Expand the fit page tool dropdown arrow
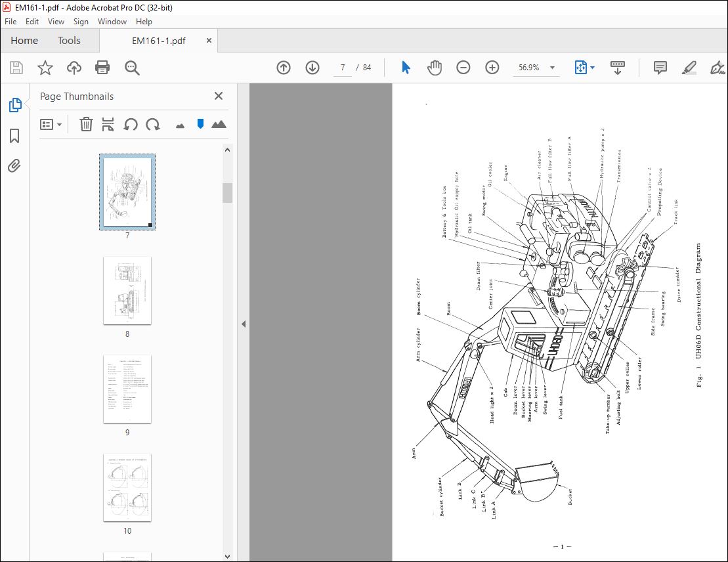Screen dimensions: 728x562 coord(592,68)
